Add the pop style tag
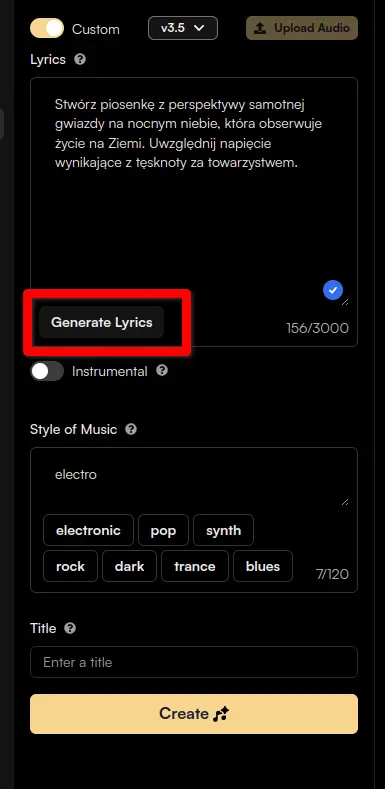385x789 pixels. [163, 530]
